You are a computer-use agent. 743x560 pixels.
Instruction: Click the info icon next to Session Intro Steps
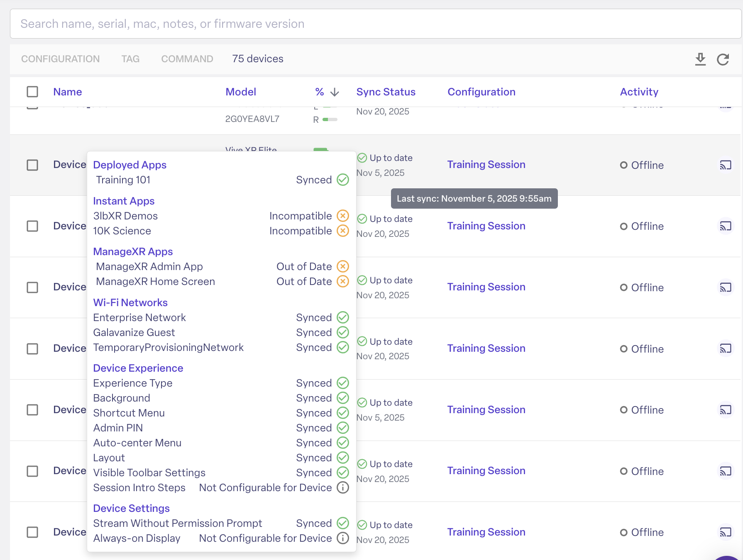click(342, 487)
